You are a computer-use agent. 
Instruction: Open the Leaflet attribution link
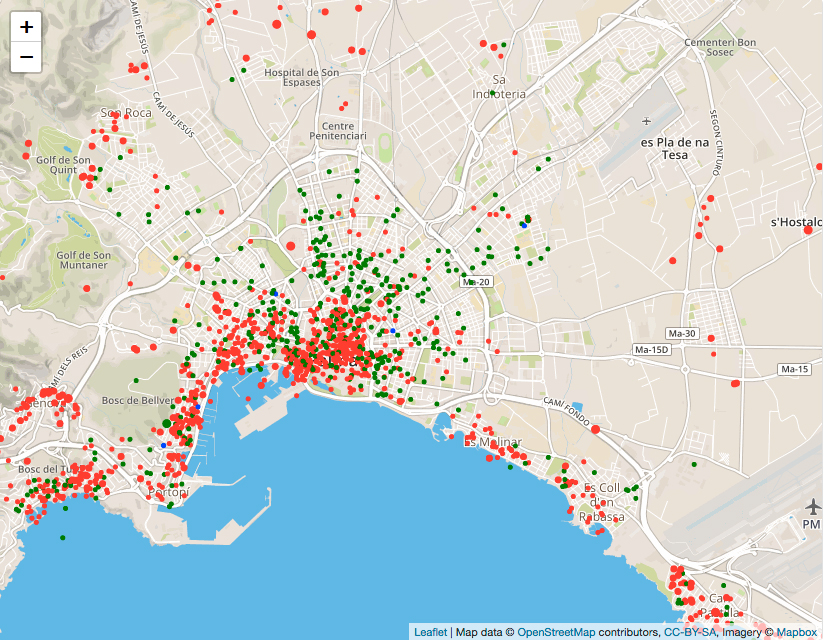click(430, 632)
